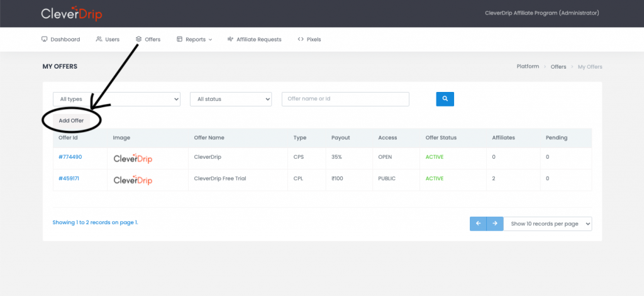Click the Affiliates column header
Image resolution: width=644 pixels, height=296 pixels.
[x=503, y=138]
